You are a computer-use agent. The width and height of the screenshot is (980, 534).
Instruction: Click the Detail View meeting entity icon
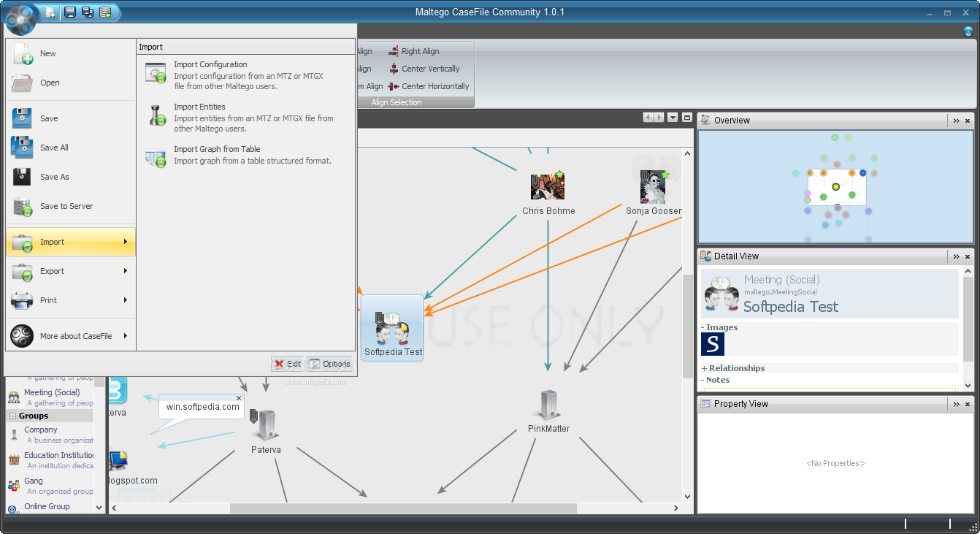tap(722, 294)
